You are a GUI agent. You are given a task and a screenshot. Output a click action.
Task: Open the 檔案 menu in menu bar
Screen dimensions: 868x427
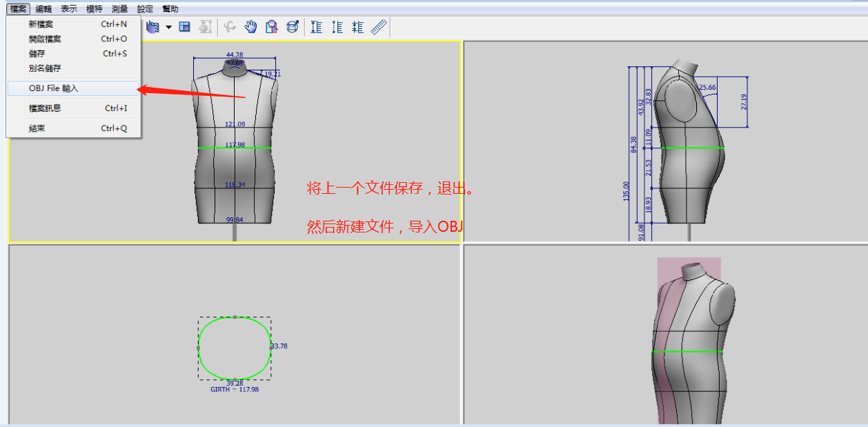pos(19,9)
